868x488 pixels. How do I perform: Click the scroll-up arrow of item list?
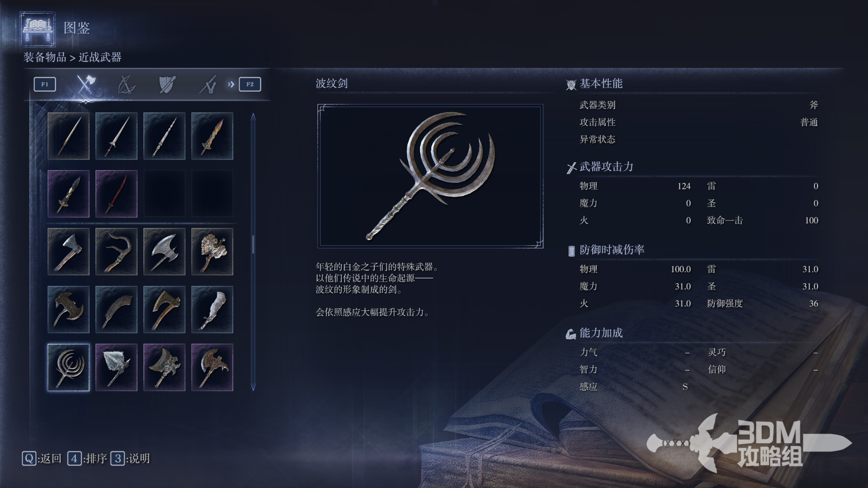coord(253,117)
